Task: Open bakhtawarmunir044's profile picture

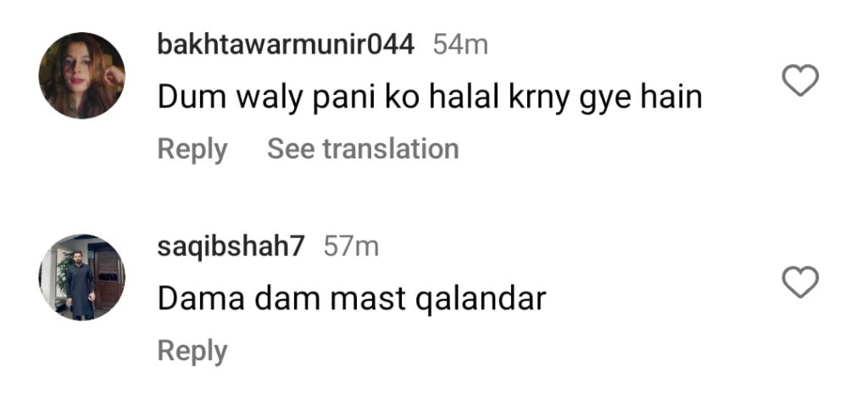Action: click(82, 75)
